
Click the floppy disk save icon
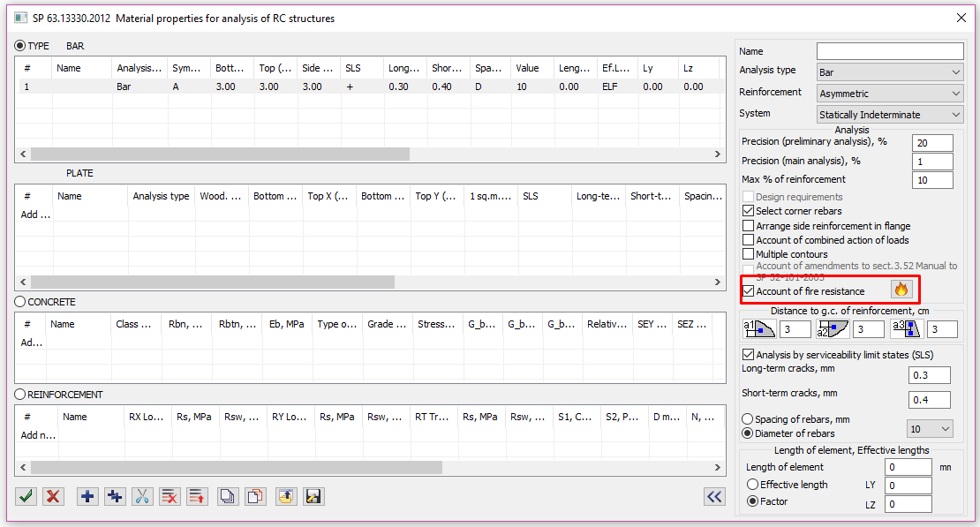[313, 496]
